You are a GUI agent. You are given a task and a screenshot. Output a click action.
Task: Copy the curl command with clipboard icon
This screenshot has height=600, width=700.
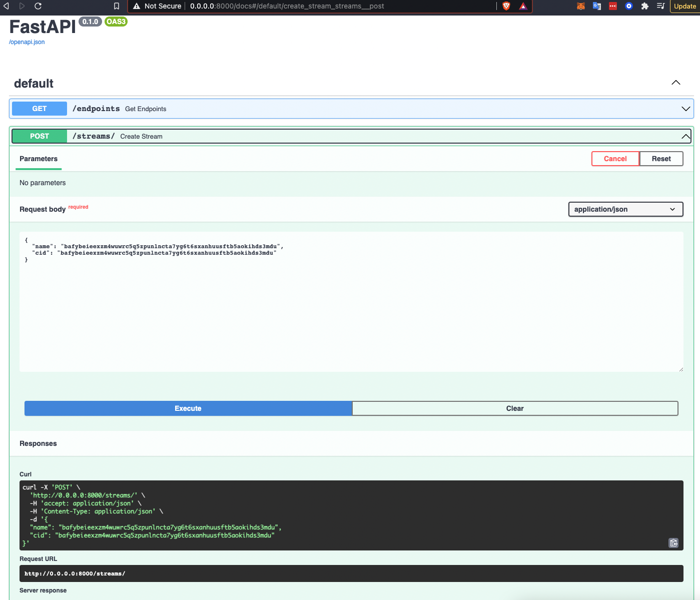point(673,543)
